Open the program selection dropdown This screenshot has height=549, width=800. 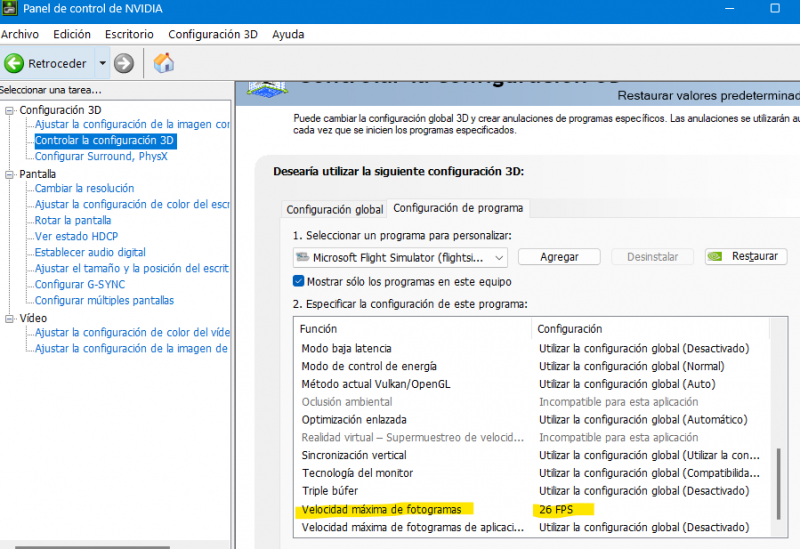[499, 258]
